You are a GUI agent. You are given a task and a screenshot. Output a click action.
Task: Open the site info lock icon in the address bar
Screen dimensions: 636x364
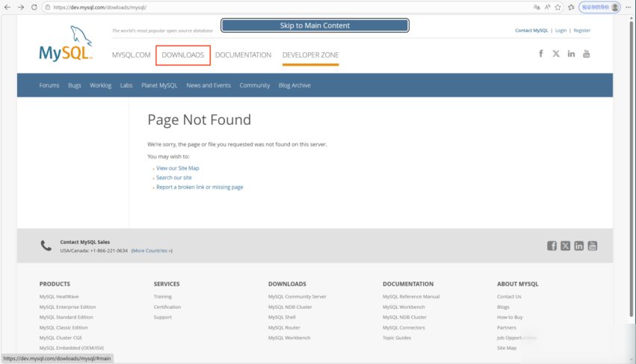pyautogui.click(x=48, y=7)
